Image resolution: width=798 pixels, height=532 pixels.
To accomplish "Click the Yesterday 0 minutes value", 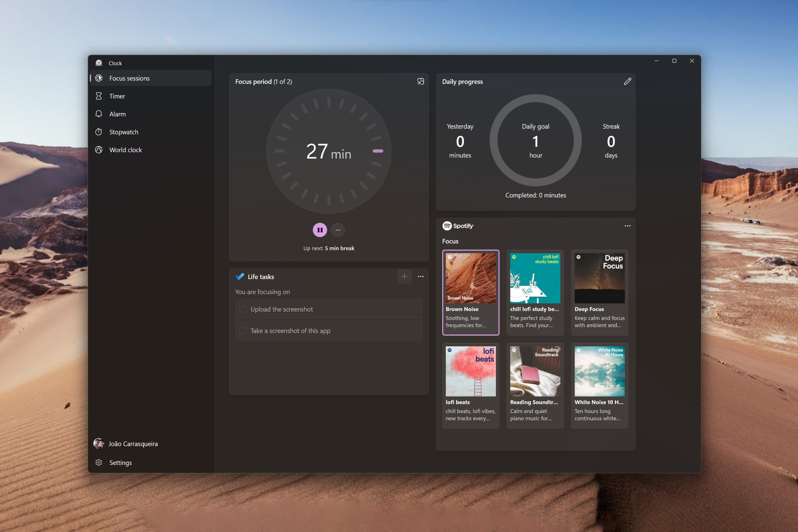I will [460, 141].
